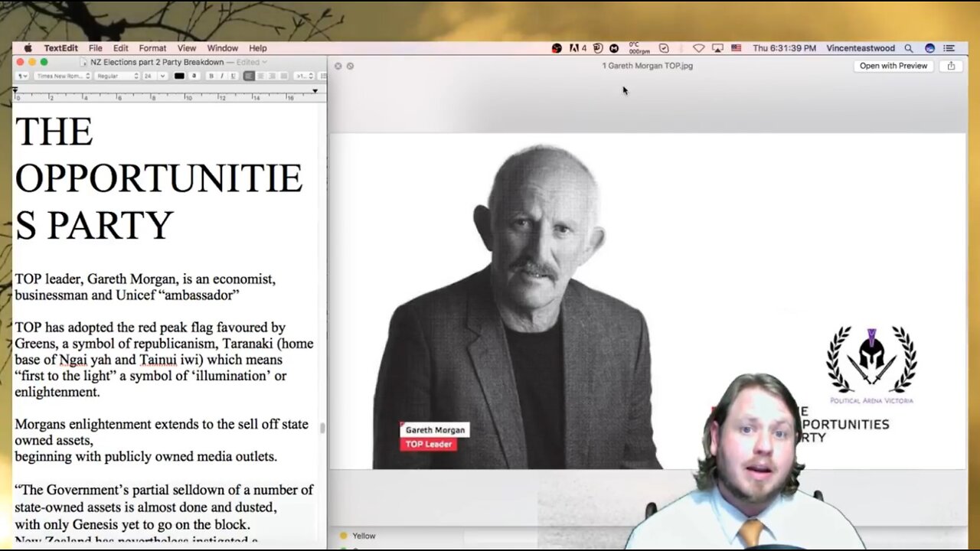Click Open with Preview button

pyautogui.click(x=893, y=66)
